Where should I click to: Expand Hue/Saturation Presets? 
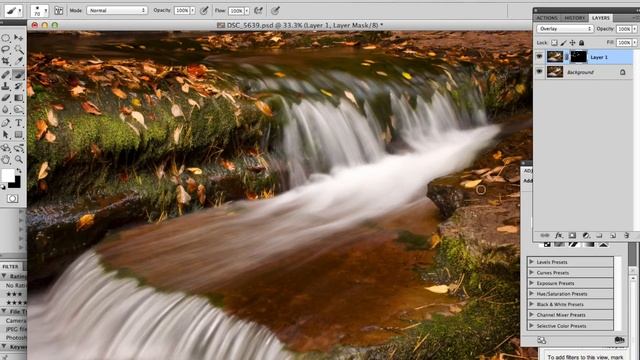(531, 293)
